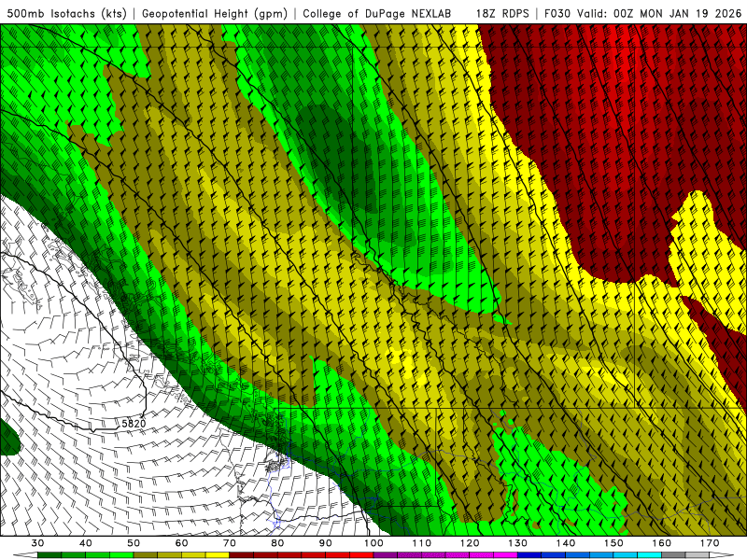Select the dark gray 160-165 kt legend swatch
Viewport: 747px width, 560px height.
(673, 555)
